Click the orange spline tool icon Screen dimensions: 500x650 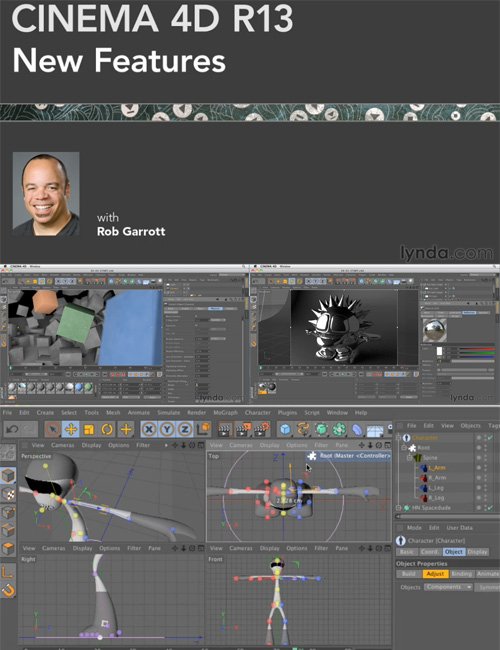coord(303,429)
